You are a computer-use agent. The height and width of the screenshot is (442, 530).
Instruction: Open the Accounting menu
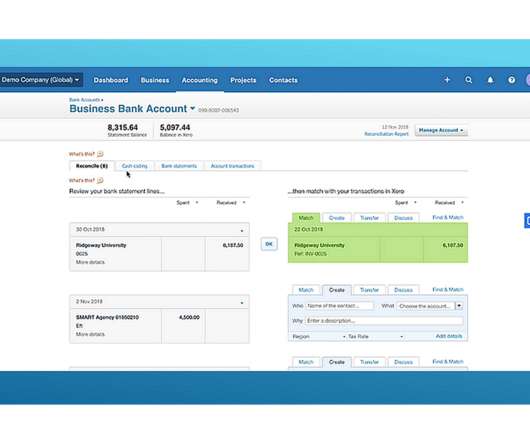tap(199, 80)
